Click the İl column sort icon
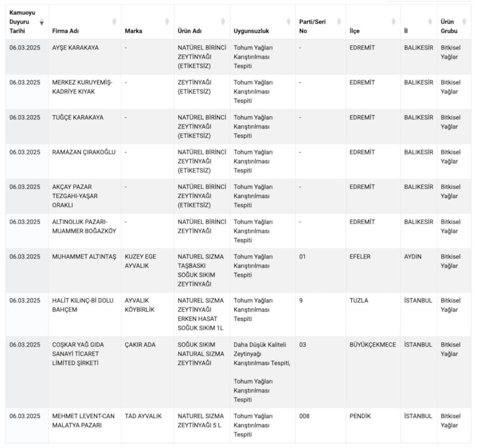This screenshot has width=477, height=448. click(430, 22)
